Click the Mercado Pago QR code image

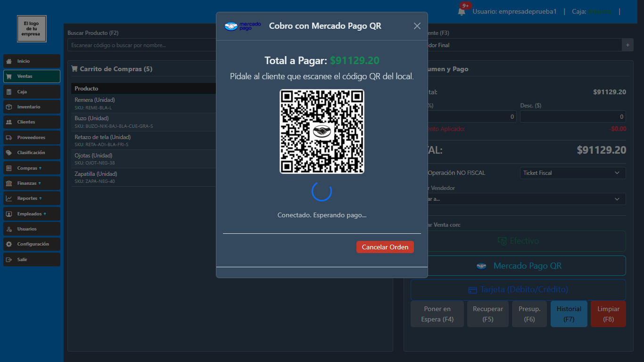[322, 132]
